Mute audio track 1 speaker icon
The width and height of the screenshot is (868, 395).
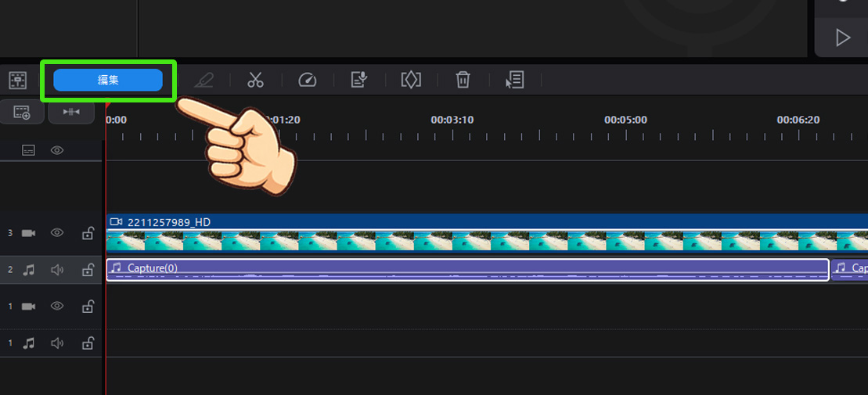(57, 343)
